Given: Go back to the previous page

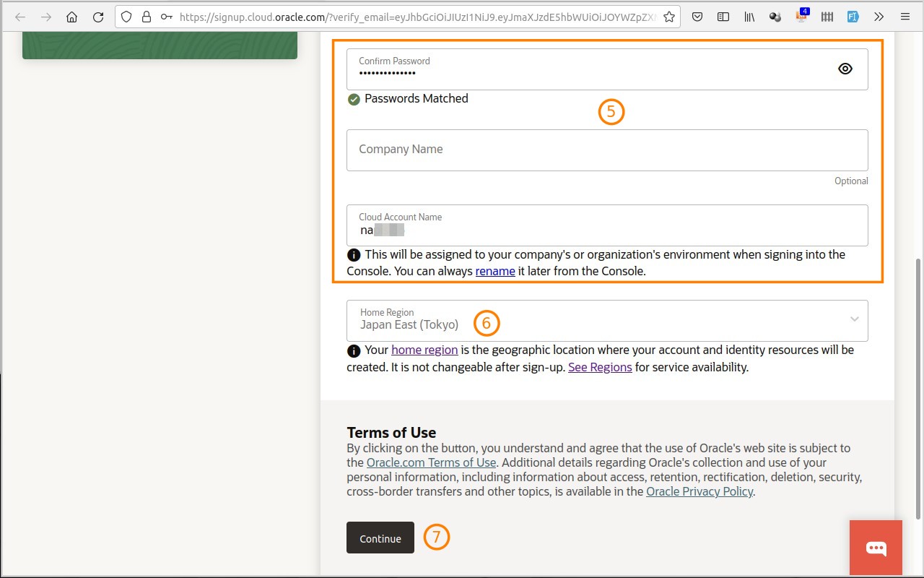Looking at the screenshot, I should pos(20,17).
